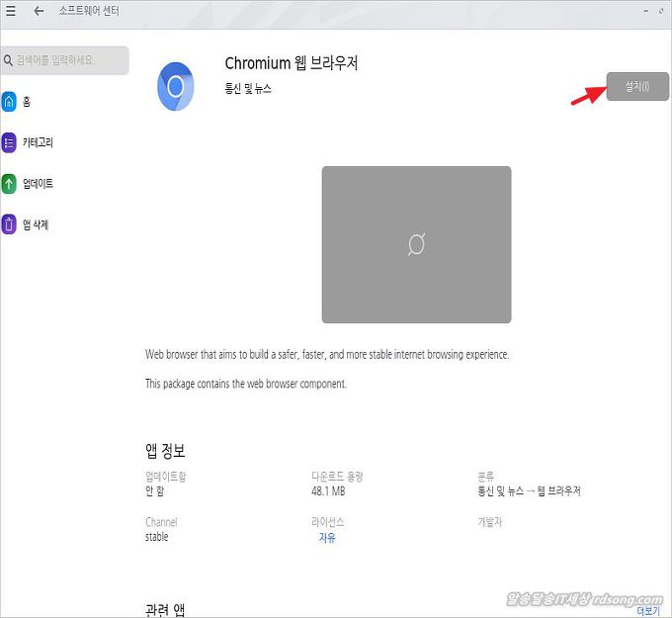Image resolution: width=672 pixels, height=618 pixels.
Task: Open 앱 삭제 in the sidebar
Action: (x=36, y=224)
